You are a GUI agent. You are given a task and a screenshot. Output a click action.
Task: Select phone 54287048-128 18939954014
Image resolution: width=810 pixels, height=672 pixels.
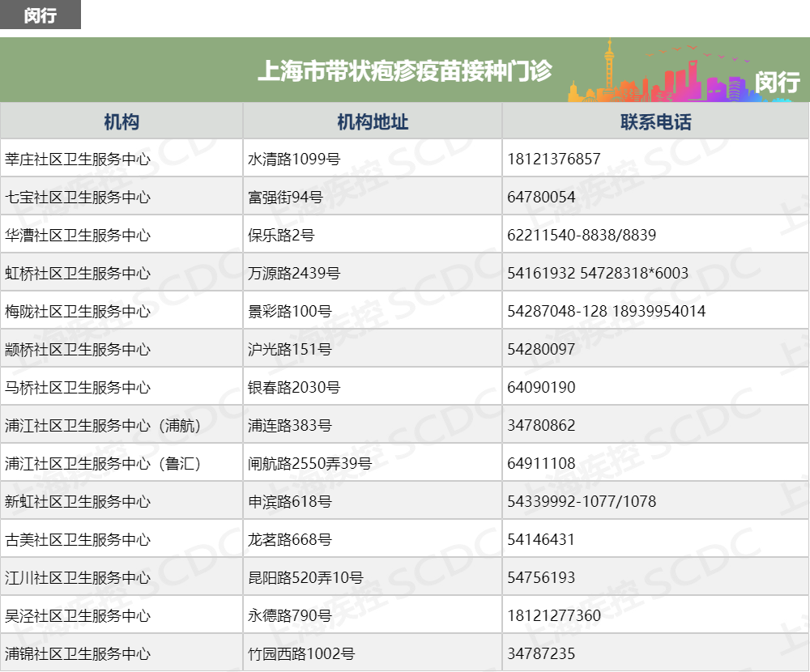tap(607, 312)
